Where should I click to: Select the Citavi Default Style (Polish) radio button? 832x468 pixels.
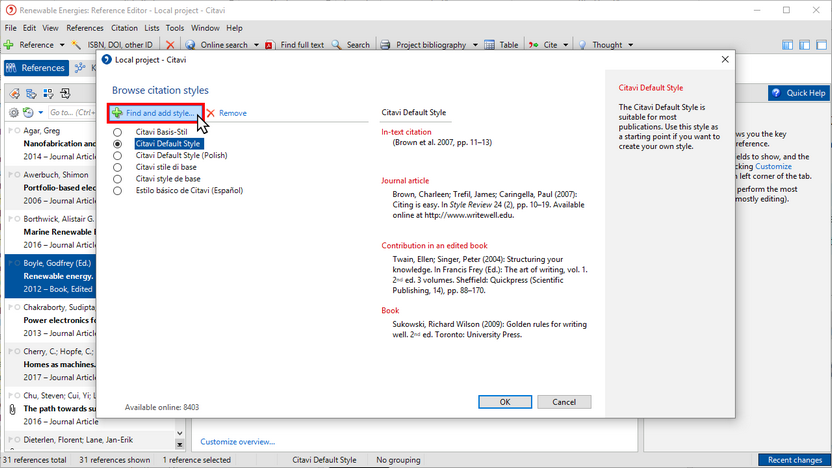[x=117, y=155]
